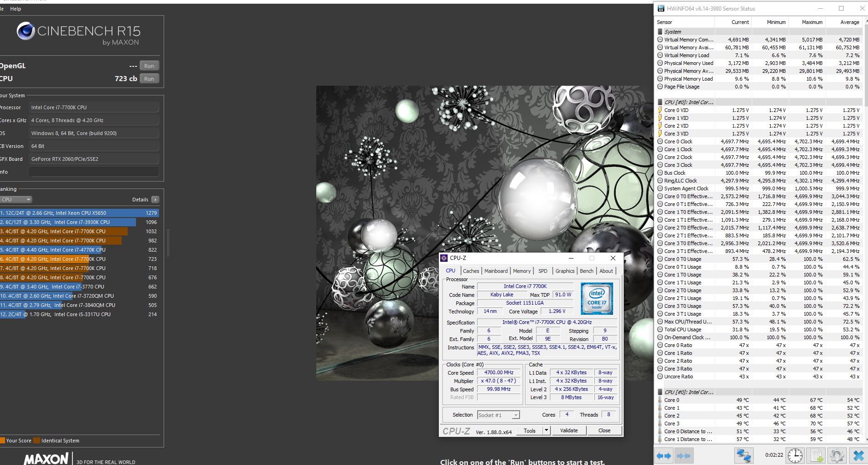Expand ranking Details arrow button
Viewport: 868px width, 465px height.
(x=155, y=200)
